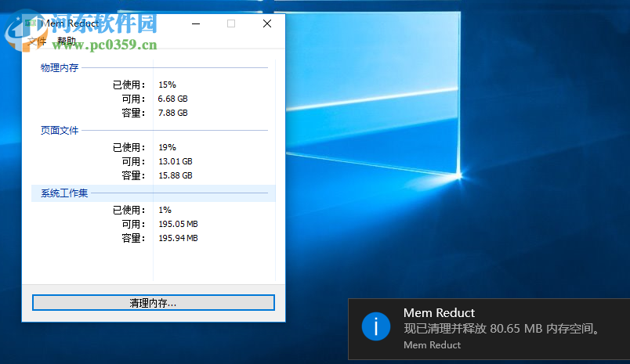The height and width of the screenshot is (364, 630).
Task: Minimize the Mem Reduct window
Action: pos(196,23)
